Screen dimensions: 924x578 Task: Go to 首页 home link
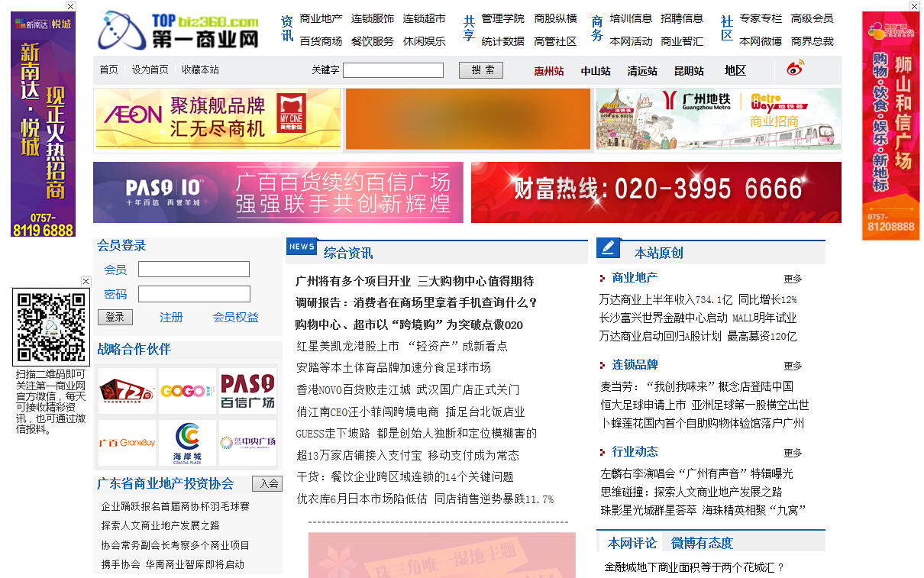coord(109,69)
